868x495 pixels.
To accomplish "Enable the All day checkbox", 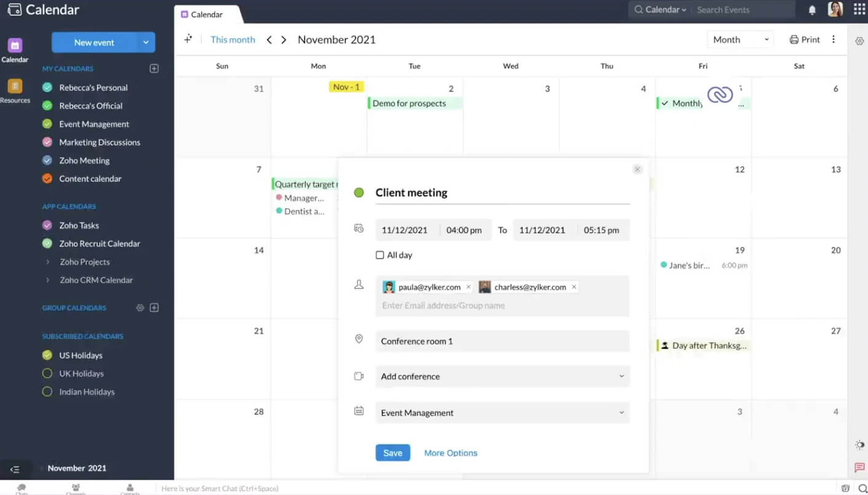I will click(x=379, y=255).
